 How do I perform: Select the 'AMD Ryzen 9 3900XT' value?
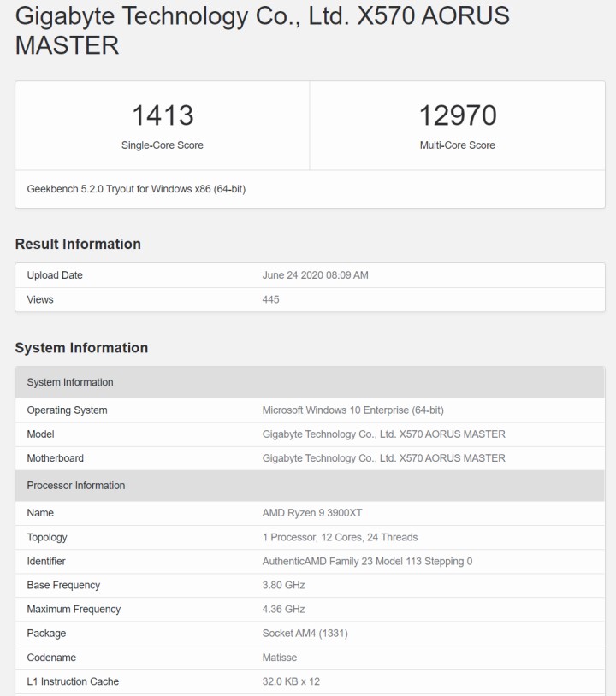tap(311, 513)
